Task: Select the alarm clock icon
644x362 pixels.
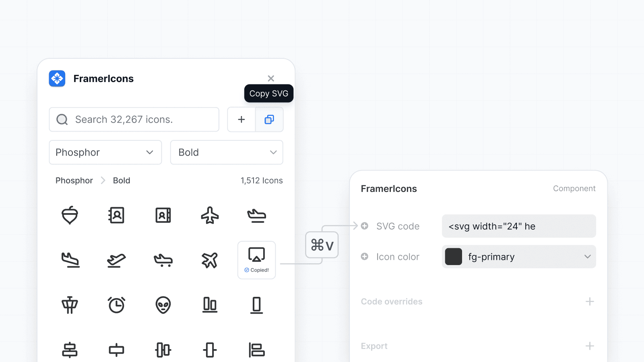Action: (x=116, y=305)
